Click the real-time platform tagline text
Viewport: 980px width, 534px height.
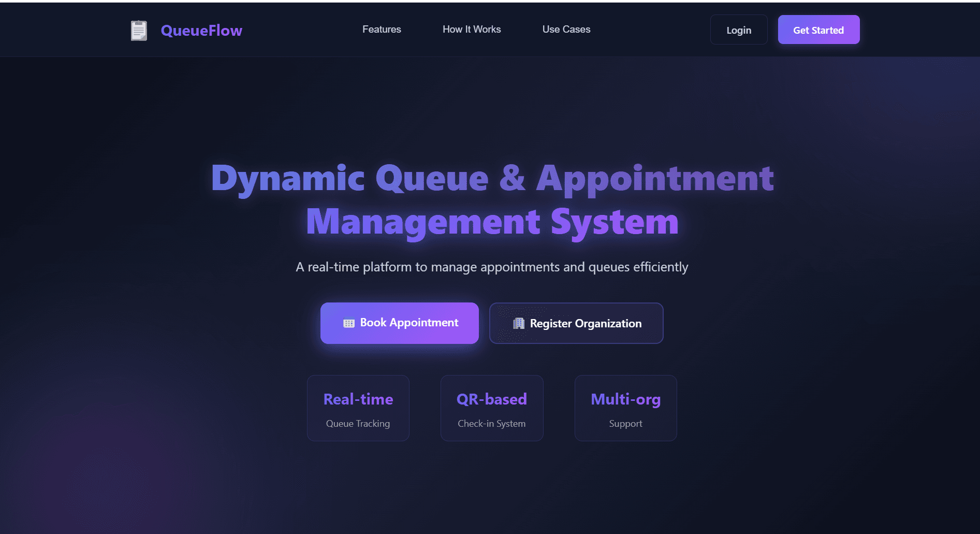point(491,267)
